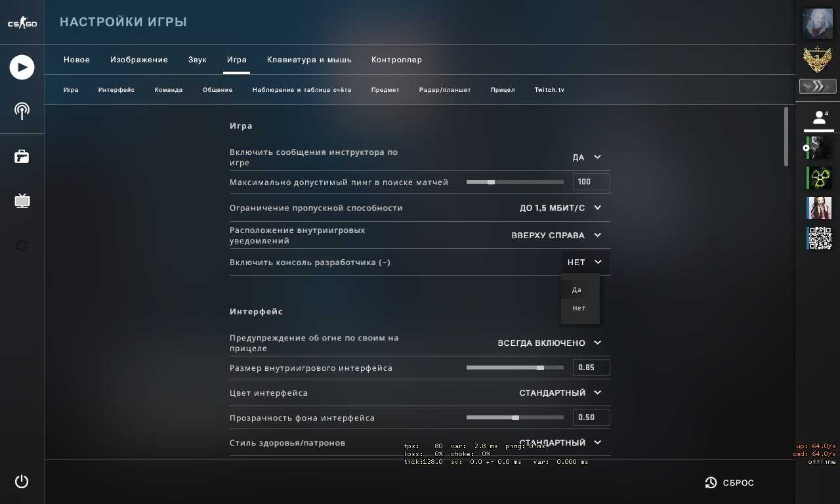
Task: Jump to Предмет subsection
Action: coord(385,90)
